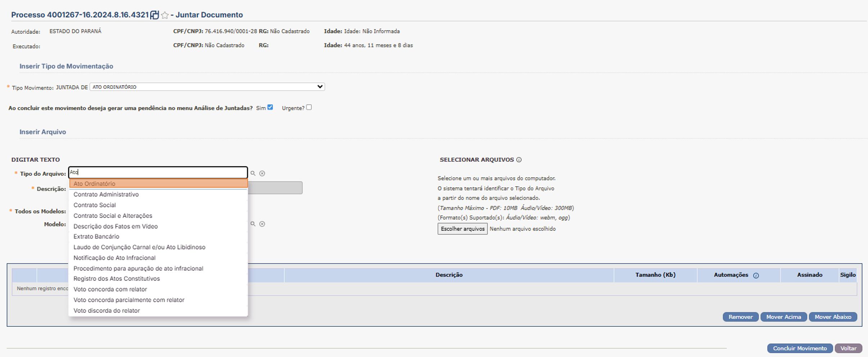Clear the Modelo field with the X icon
The image size is (868, 357).
coord(262,224)
